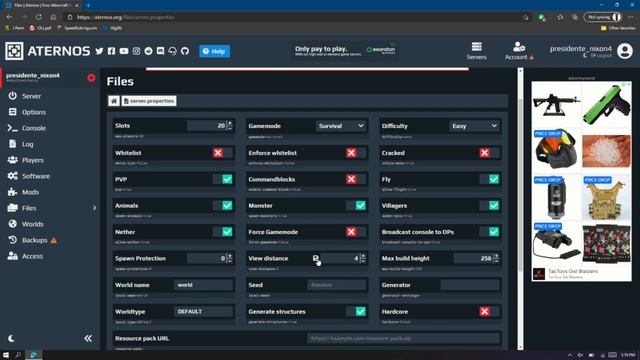Toggle Generate structures setting

click(x=356, y=311)
